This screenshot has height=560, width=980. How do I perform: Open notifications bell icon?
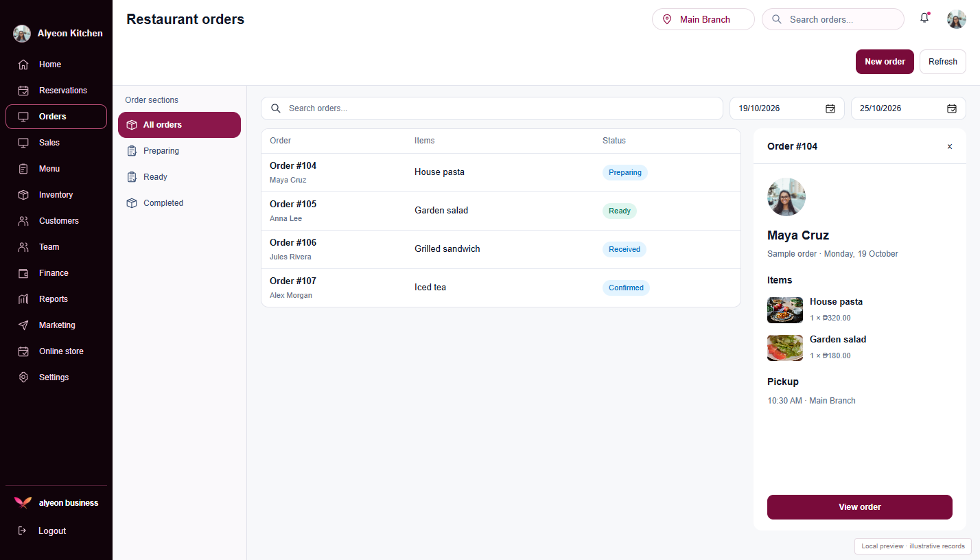(x=924, y=19)
